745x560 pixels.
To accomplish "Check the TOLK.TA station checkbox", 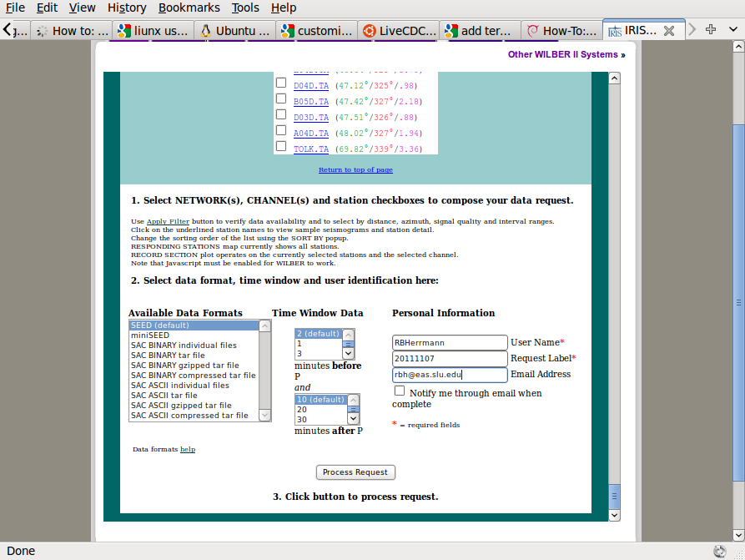I will point(281,146).
